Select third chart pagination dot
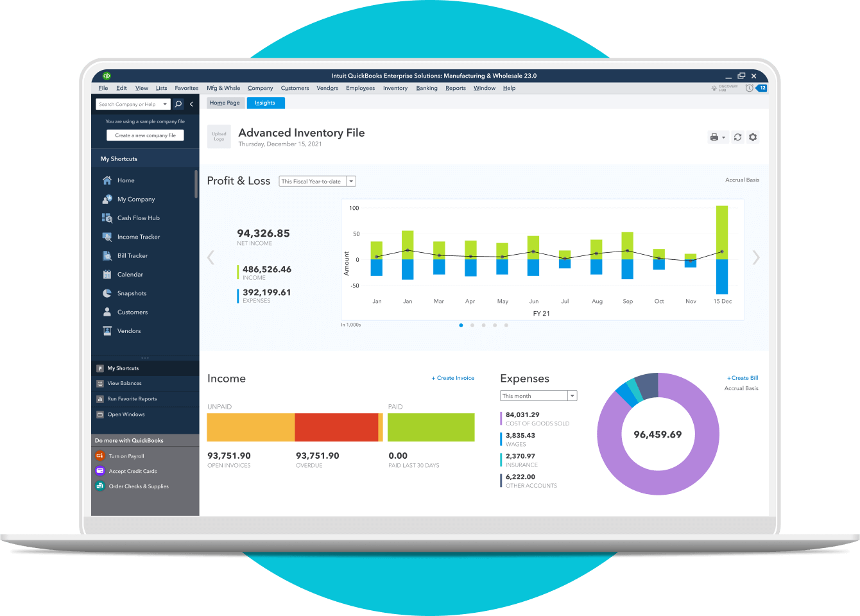This screenshot has height=616, width=860. [483, 325]
